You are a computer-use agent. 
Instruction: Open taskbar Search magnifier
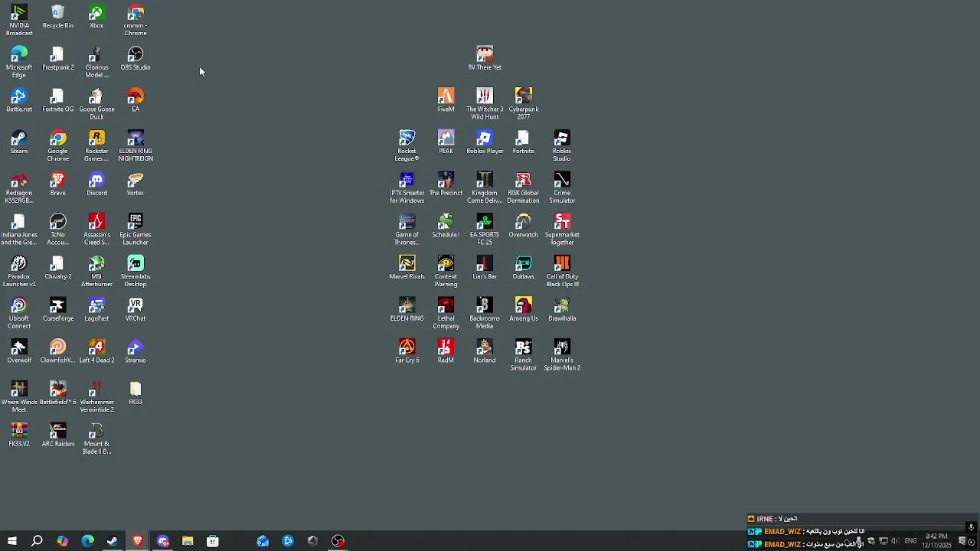pos(37,541)
